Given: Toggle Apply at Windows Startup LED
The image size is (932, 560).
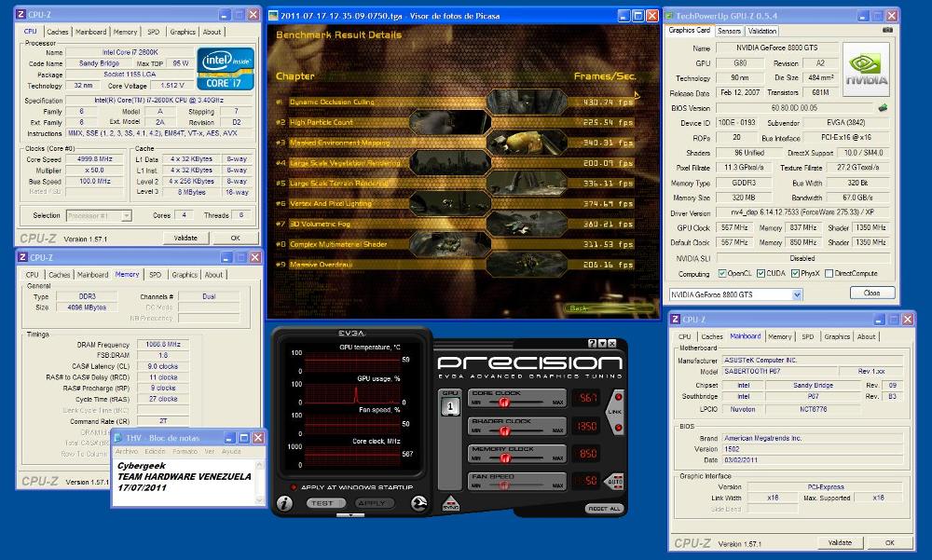Looking at the screenshot, I should click(x=293, y=487).
